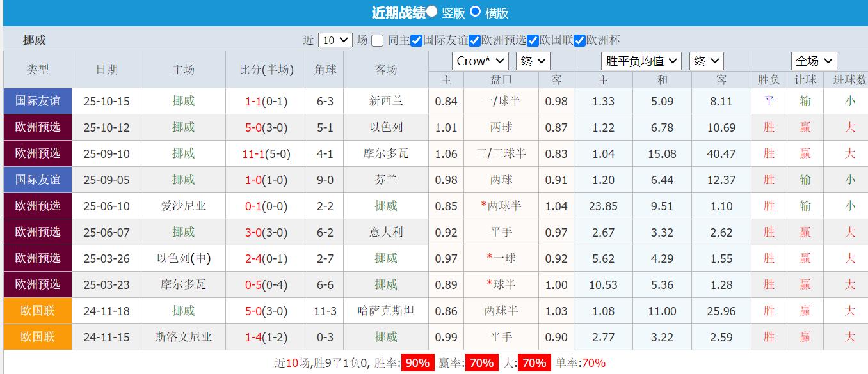Click the 5-0(3-0) score link against Israel
Viewport: 868px width, 374px height.
(x=264, y=127)
